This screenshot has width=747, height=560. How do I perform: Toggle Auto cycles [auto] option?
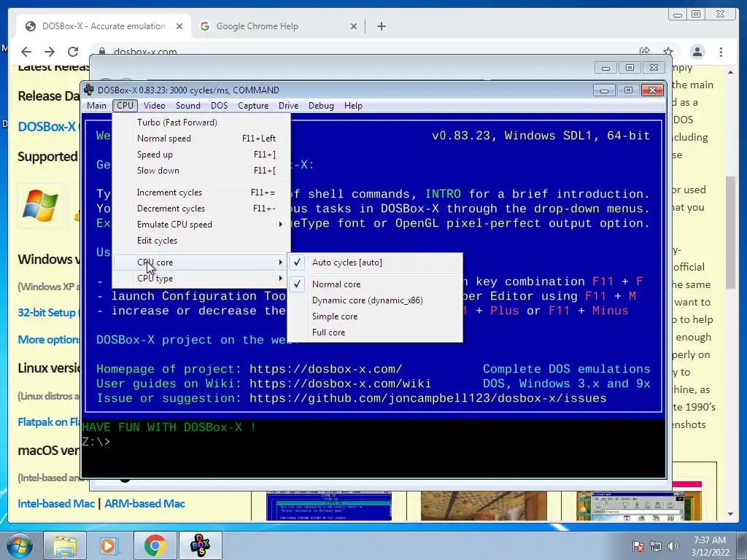[x=375, y=262]
